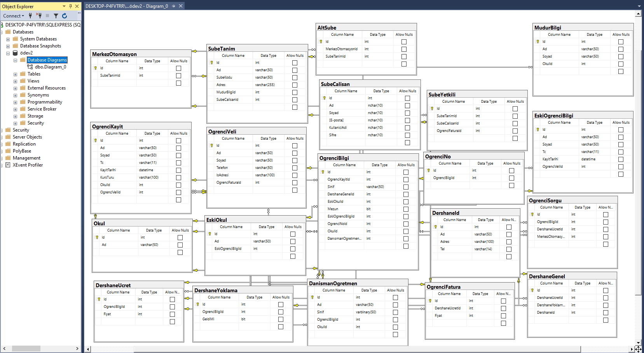The image size is (644, 353).
Task: Toggle Allow Nulls for SubeTanimId in MerkezOtomasyon
Action: click(x=178, y=76)
